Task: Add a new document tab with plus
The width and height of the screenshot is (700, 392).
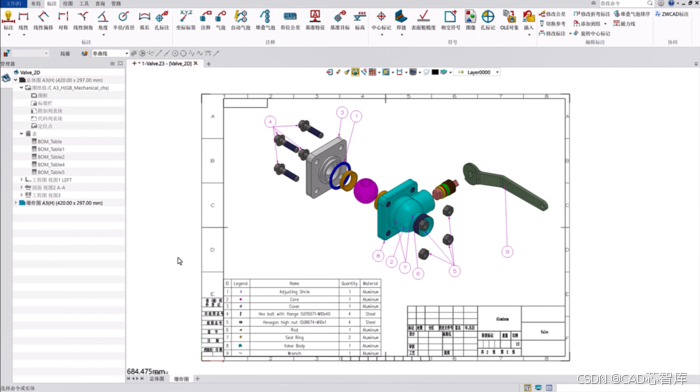Action: tap(208, 64)
